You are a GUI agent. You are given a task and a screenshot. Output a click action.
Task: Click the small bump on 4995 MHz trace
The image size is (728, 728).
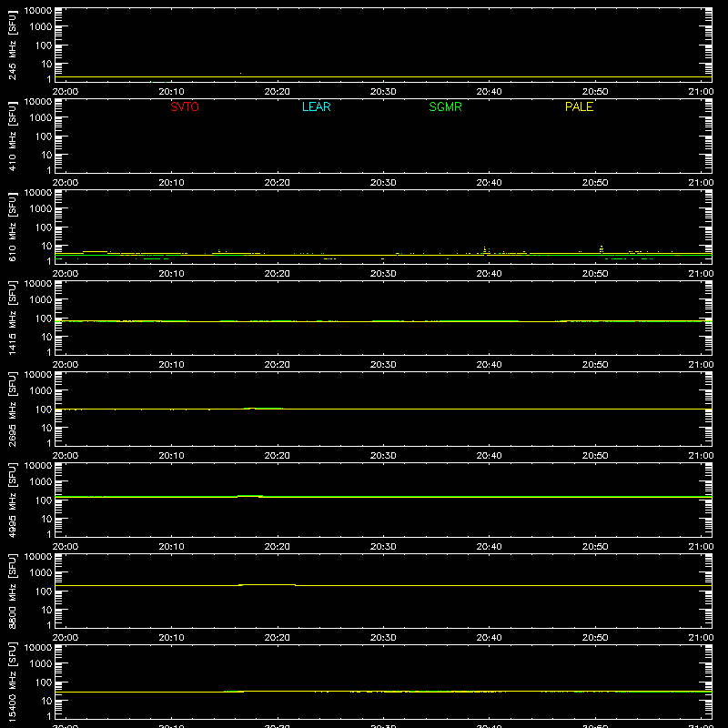click(x=251, y=496)
